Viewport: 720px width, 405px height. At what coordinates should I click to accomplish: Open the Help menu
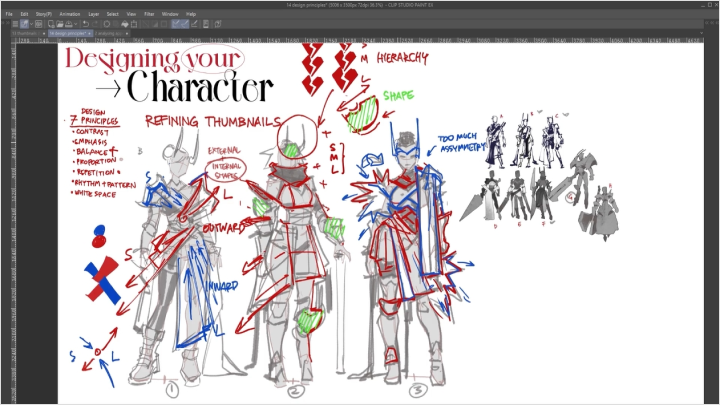click(x=191, y=14)
